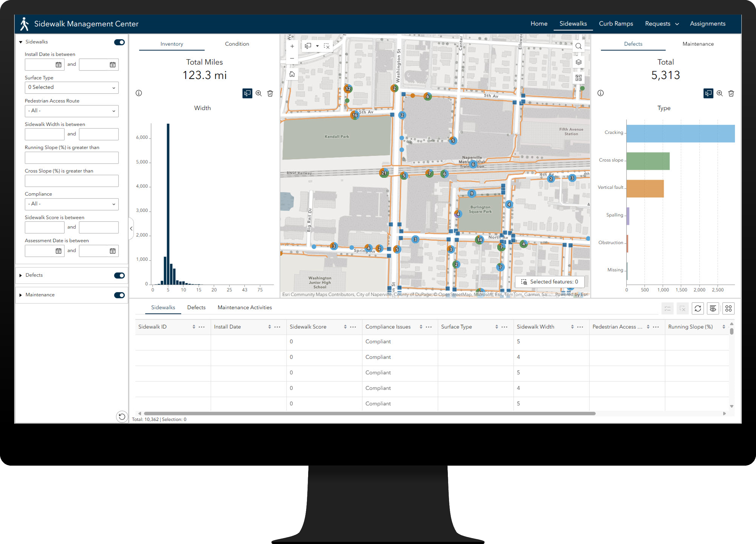
Task: Open the basemap gallery grid icon
Action: coord(578,78)
